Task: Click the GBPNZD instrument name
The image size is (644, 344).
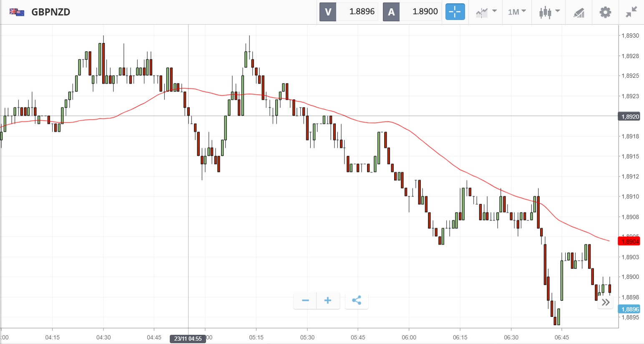Action: point(51,12)
